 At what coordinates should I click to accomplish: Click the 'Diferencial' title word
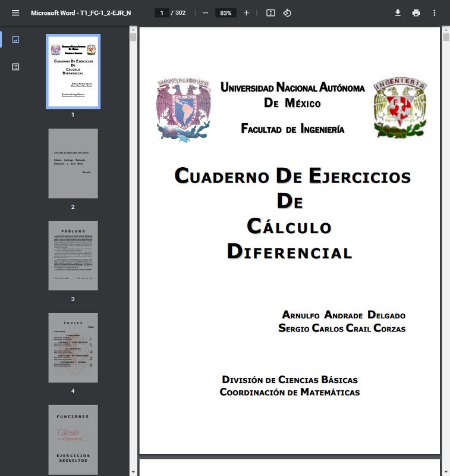point(289,252)
